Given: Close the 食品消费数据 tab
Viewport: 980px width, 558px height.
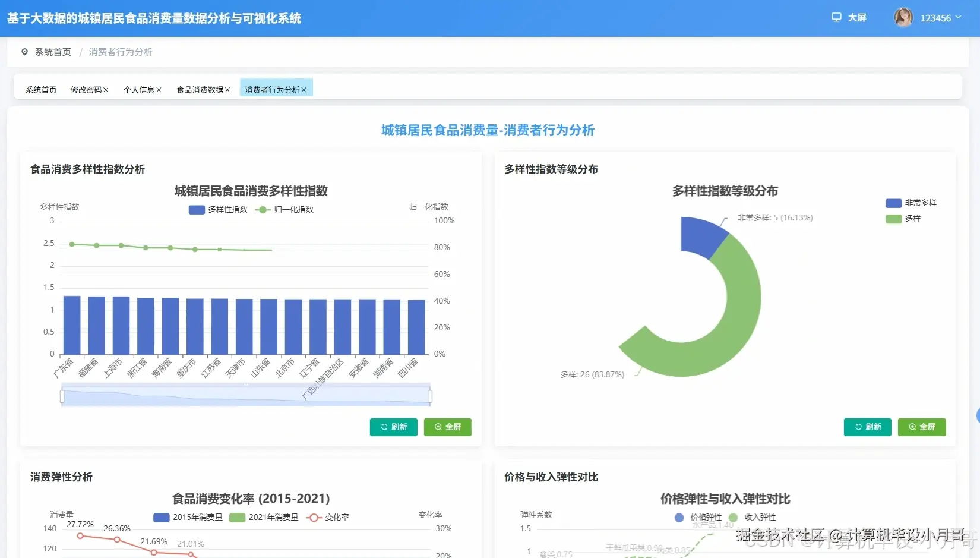Looking at the screenshot, I should point(227,90).
